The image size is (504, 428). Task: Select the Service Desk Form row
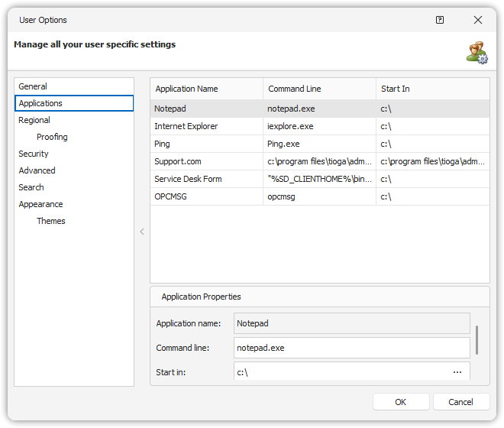tap(188, 179)
